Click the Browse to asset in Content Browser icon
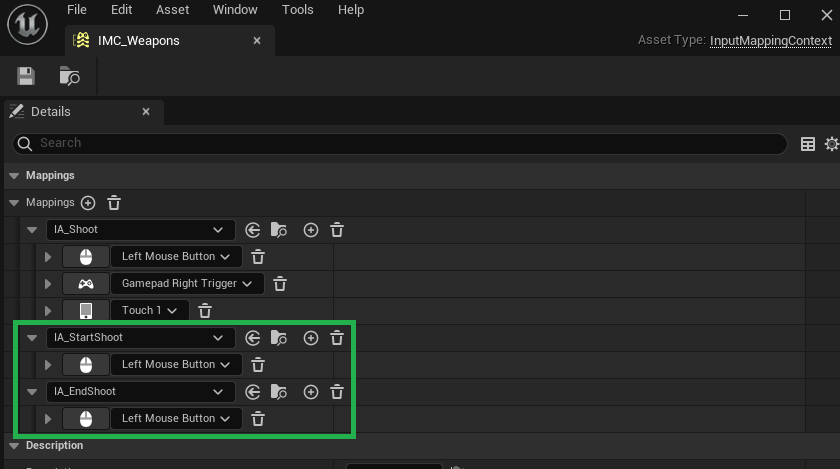The height and width of the screenshot is (469, 840). point(69,76)
